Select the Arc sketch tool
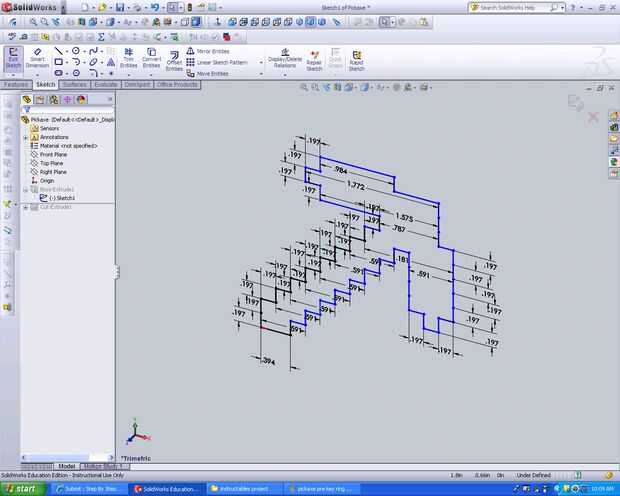The height and width of the screenshot is (496, 620). (x=76, y=62)
